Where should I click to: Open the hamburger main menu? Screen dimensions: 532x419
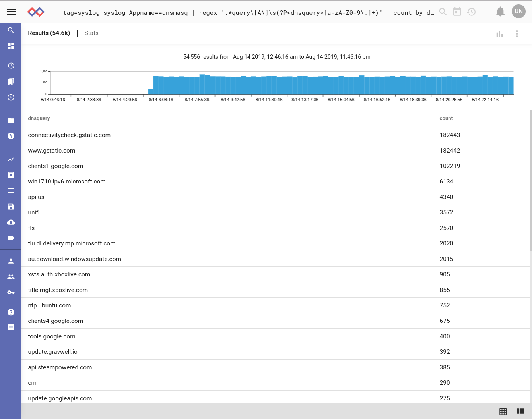pos(11,12)
